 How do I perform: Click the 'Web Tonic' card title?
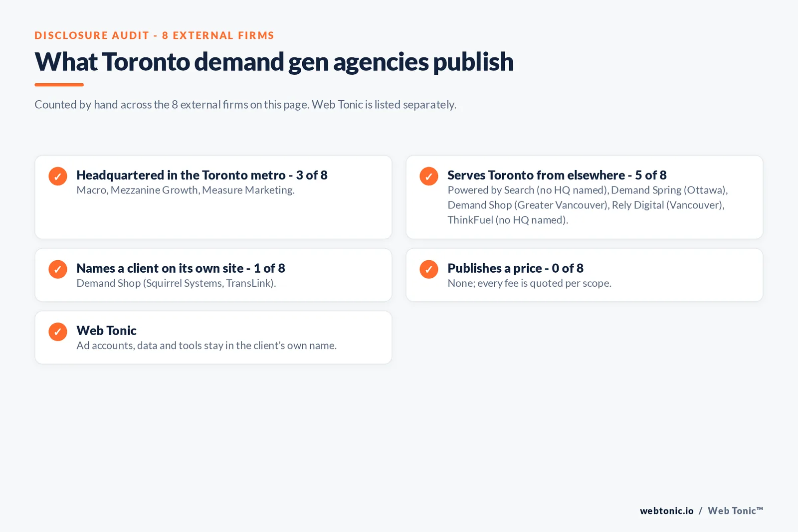coord(106,331)
